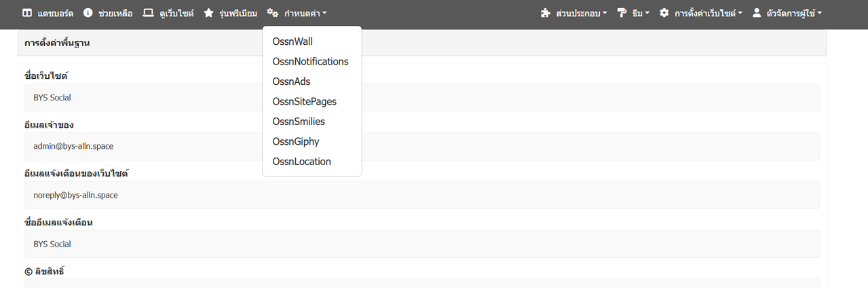
Task: Open the ธีม dropdown menu
Action: (x=640, y=13)
